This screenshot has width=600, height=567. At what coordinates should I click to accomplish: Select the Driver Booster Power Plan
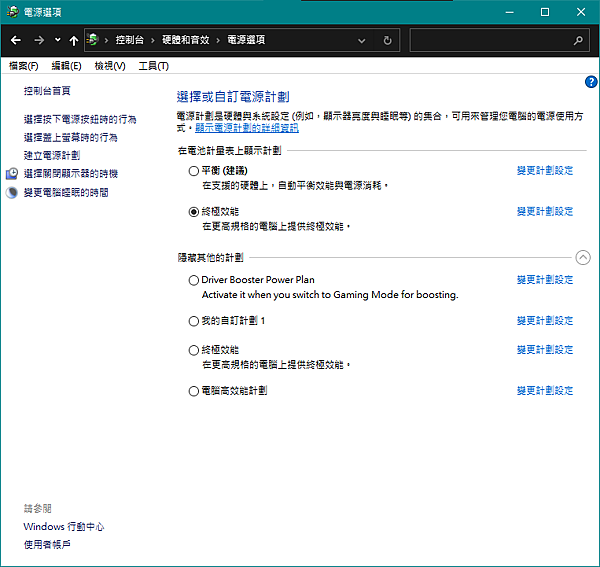(x=194, y=280)
